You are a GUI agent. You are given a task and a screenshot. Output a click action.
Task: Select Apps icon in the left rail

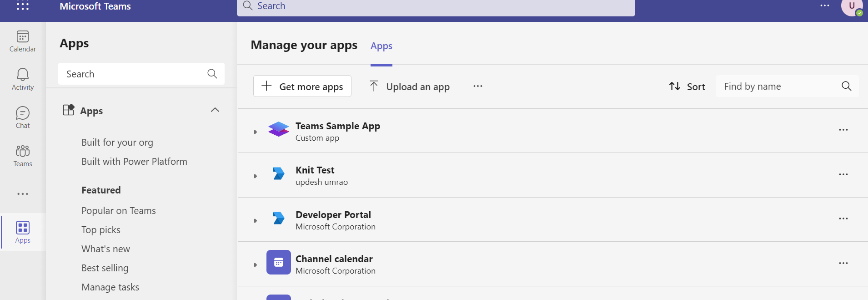click(23, 232)
